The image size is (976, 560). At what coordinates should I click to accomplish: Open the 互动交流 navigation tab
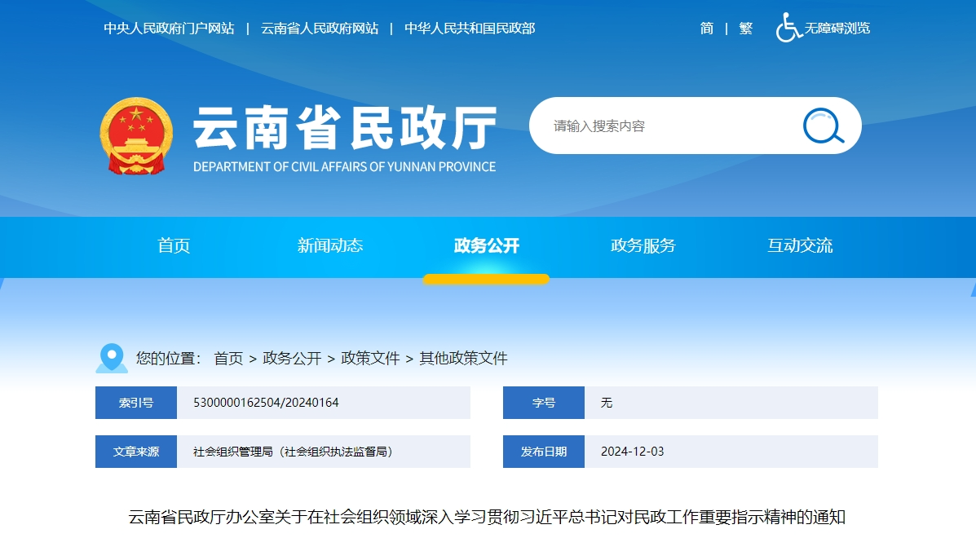pyautogui.click(x=800, y=246)
